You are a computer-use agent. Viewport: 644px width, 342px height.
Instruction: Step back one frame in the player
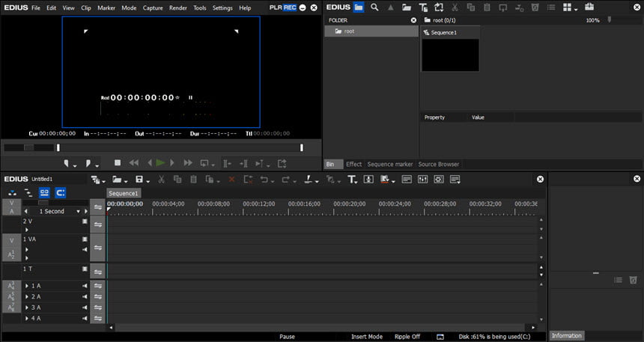(x=150, y=163)
